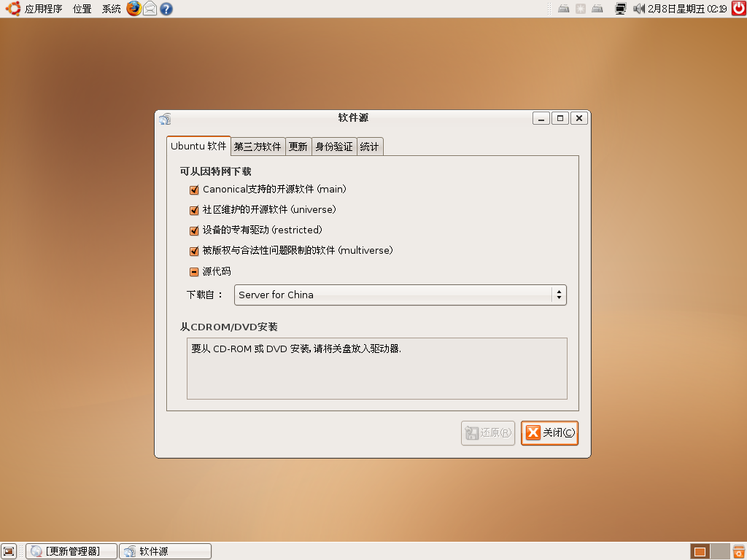Viewport: 747px width, 560px height.
Task: Open the 系统 menu
Action: (111, 9)
